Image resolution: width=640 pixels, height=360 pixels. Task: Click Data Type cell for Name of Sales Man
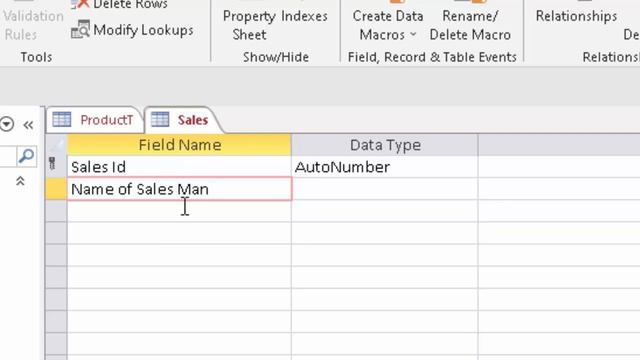click(384, 189)
